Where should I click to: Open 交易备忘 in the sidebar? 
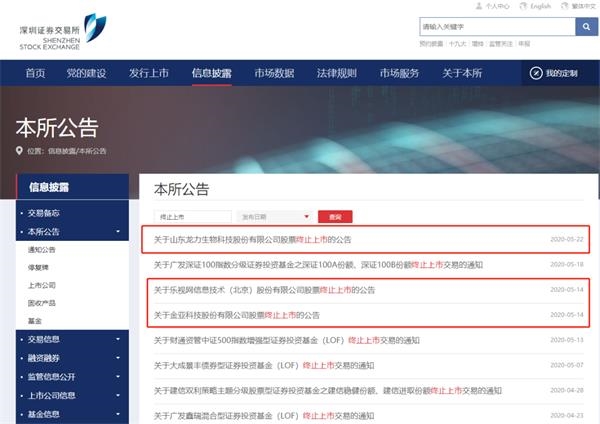pyautogui.click(x=44, y=213)
